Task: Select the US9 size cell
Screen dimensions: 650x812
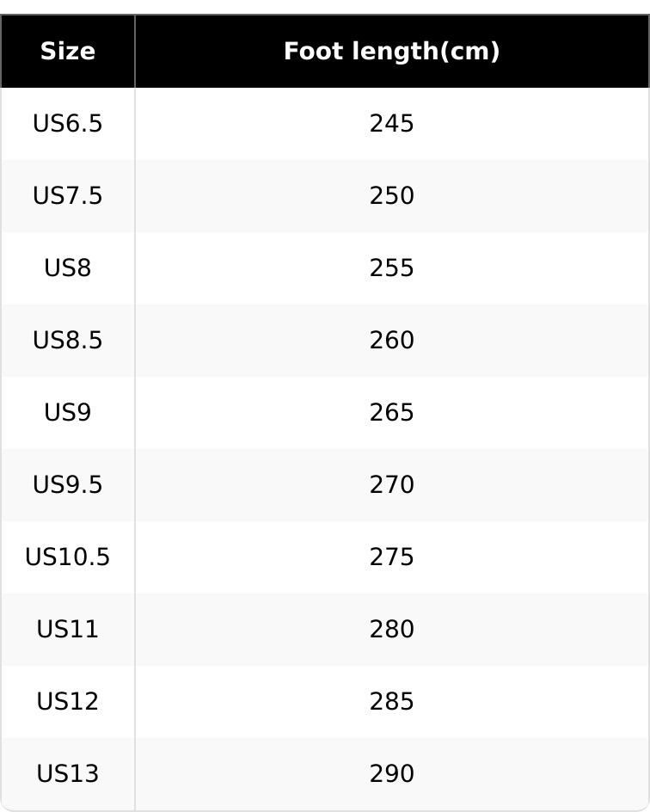Action: click(67, 413)
